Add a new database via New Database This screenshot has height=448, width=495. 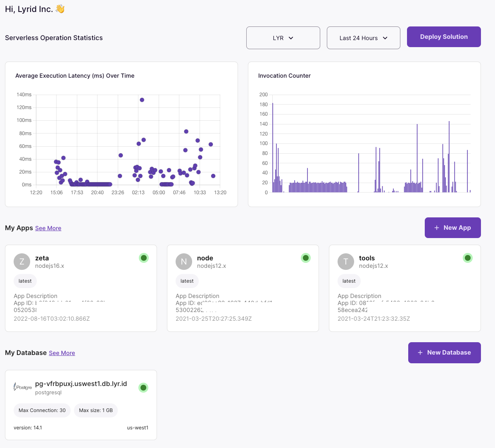click(x=444, y=353)
